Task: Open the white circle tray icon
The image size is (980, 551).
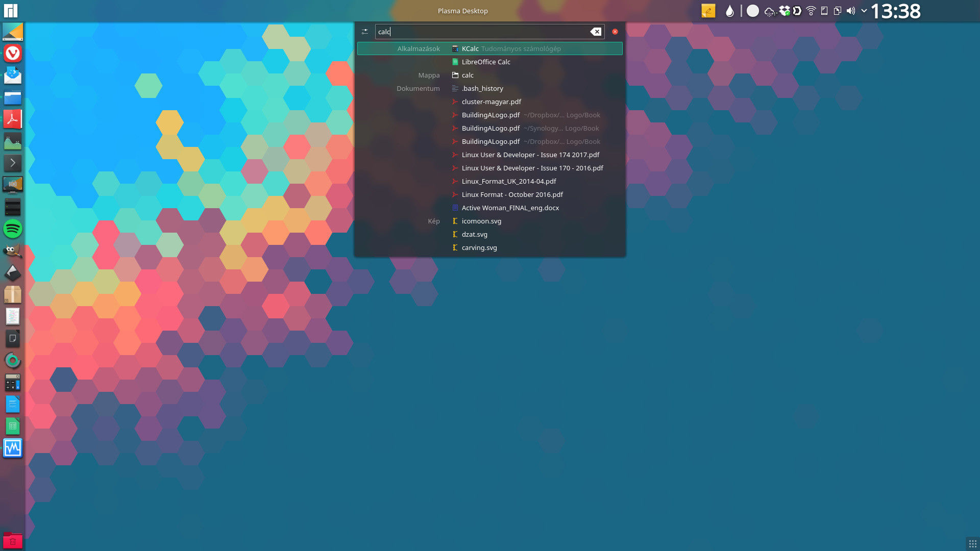Action: [x=753, y=11]
